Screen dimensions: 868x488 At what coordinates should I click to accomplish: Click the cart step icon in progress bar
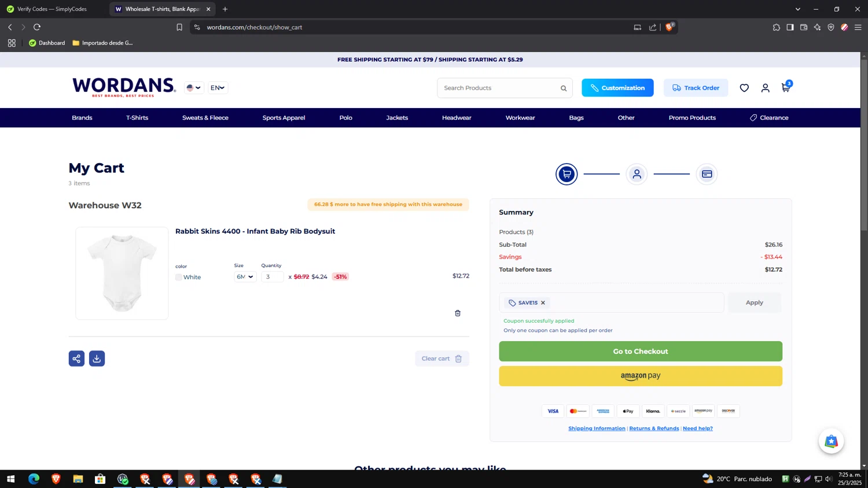567,174
